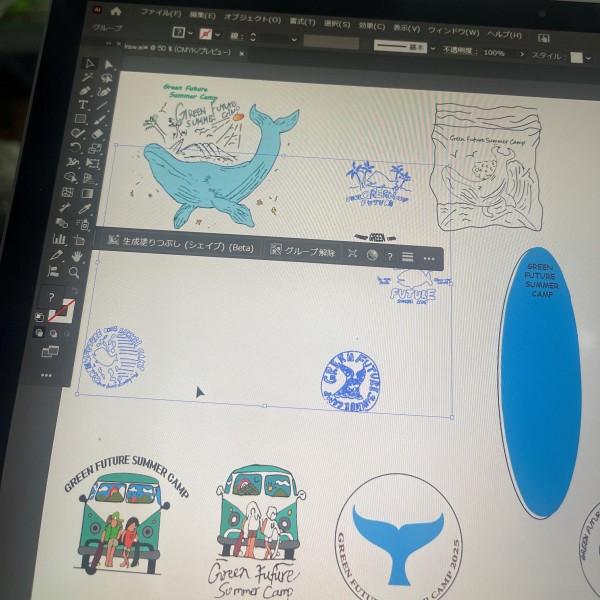Click the control bar stroke swatch
The height and width of the screenshot is (600, 600).
205,34
